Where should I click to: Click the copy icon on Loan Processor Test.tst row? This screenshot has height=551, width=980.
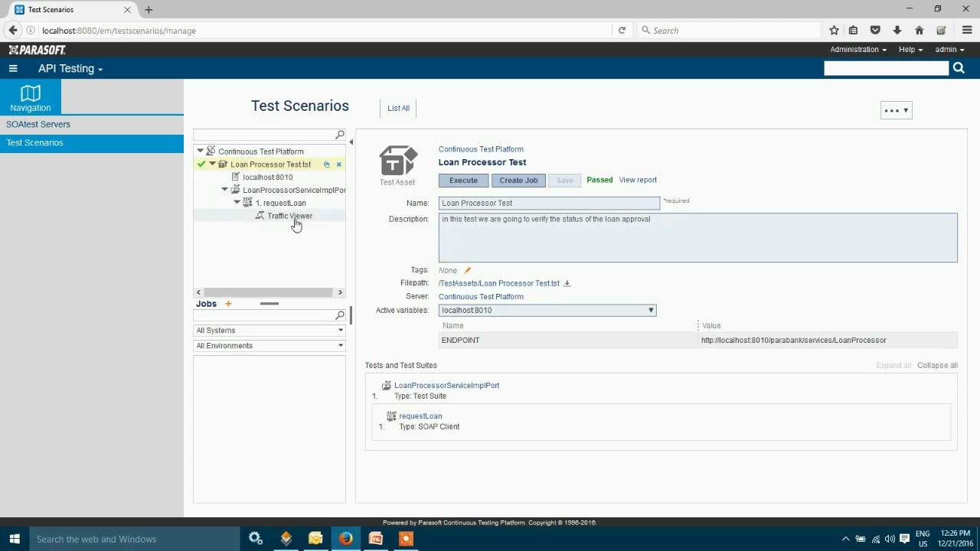[327, 165]
